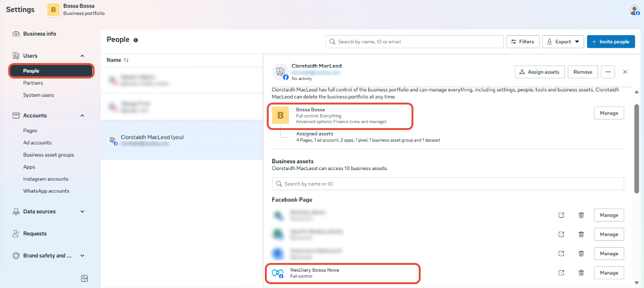Collapse the Users section chevron
This screenshot has height=288, width=644.
click(x=82, y=56)
